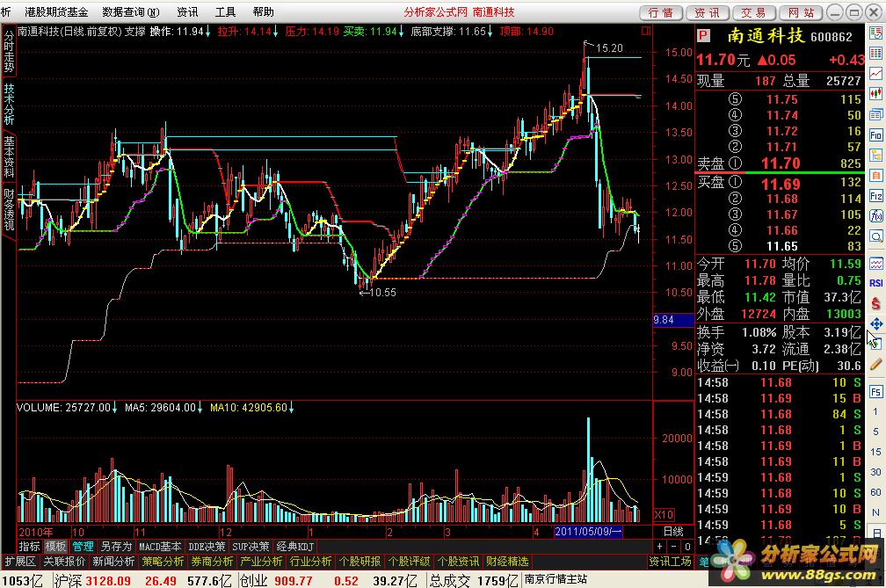This screenshot has height=588, width=886.
Task: Open the 个股研报 bottom tab
Action: (361, 562)
